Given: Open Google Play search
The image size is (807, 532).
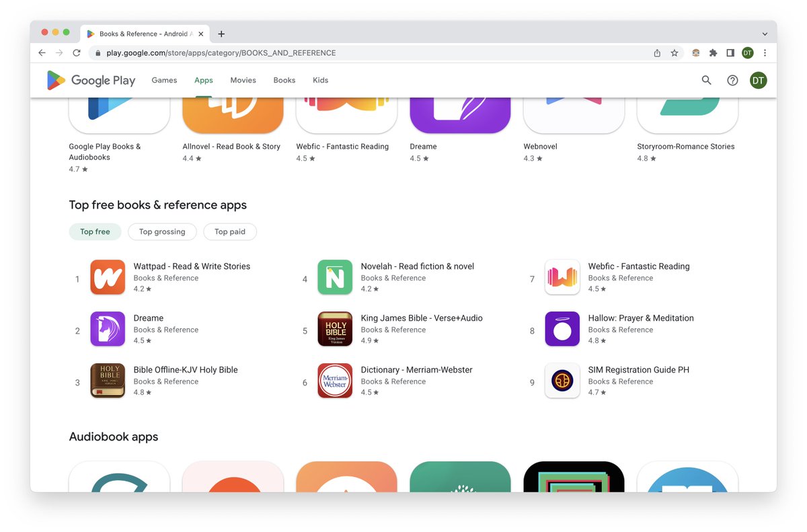Looking at the screenshot, I should [706, 80].
